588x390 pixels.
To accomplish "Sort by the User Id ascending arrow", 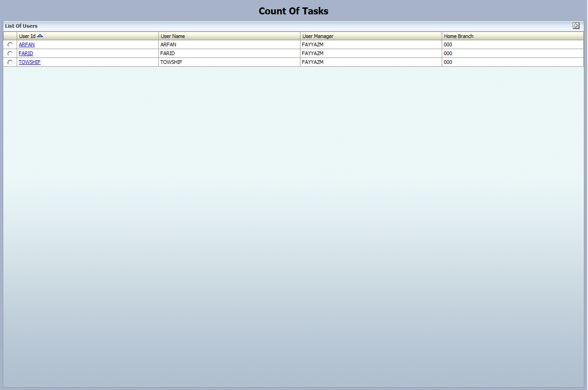I will pos(40,36).
